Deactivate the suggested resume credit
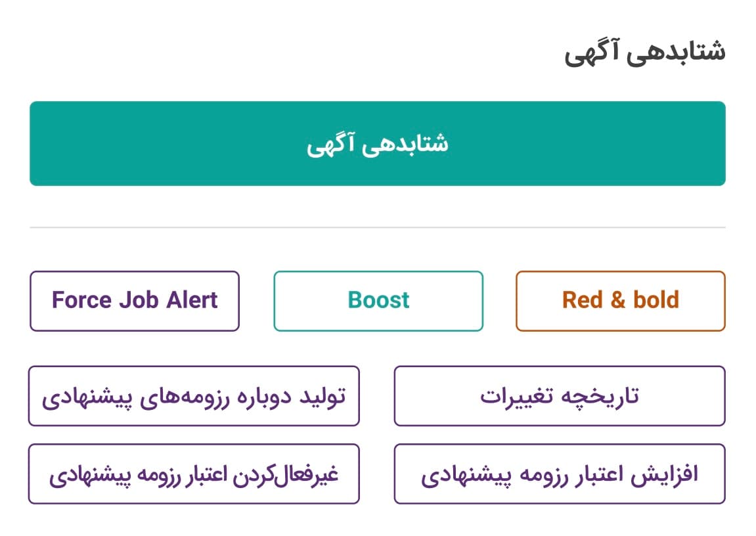Image resolution: width=756 pixels, height=536 pixels. click(x=194, y=474)
